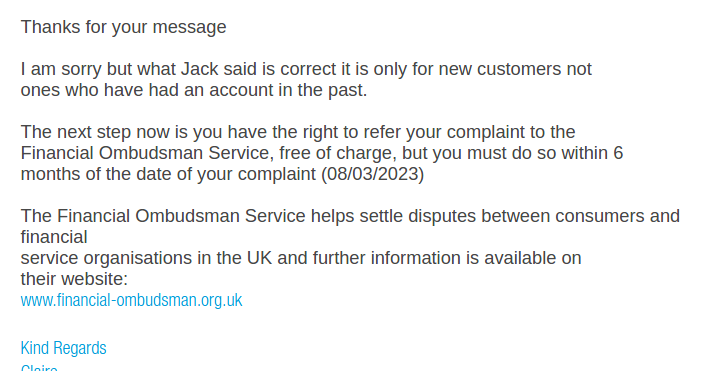
Task: Click "consumers and" at paragraph line end
Action: click(617, 216)
